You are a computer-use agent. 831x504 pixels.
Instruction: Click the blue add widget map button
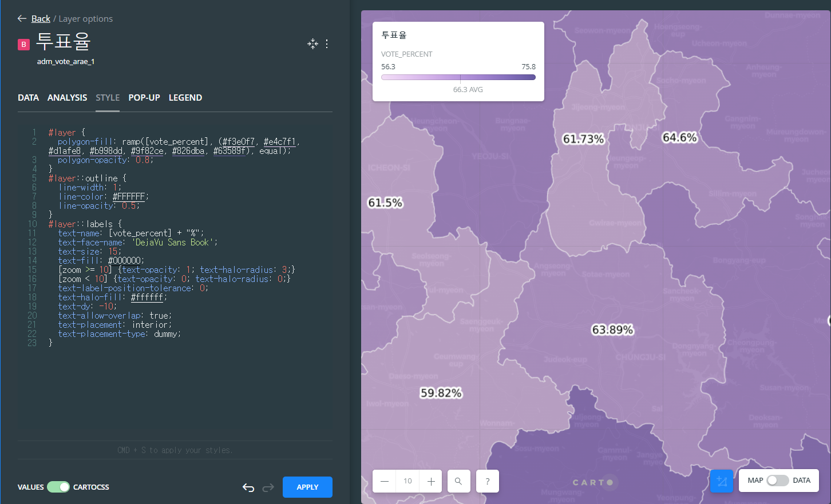click(721, 481)
